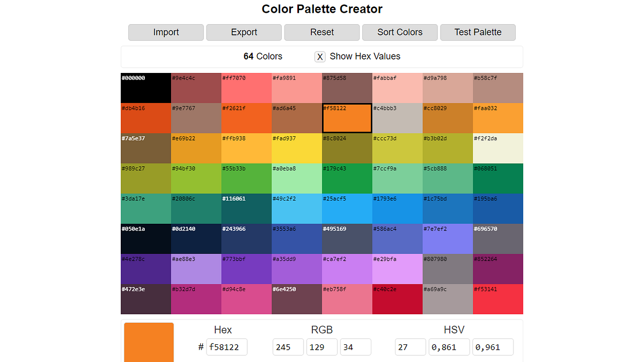Toggle the Show Hex Values checkbox

pos(320,56)
